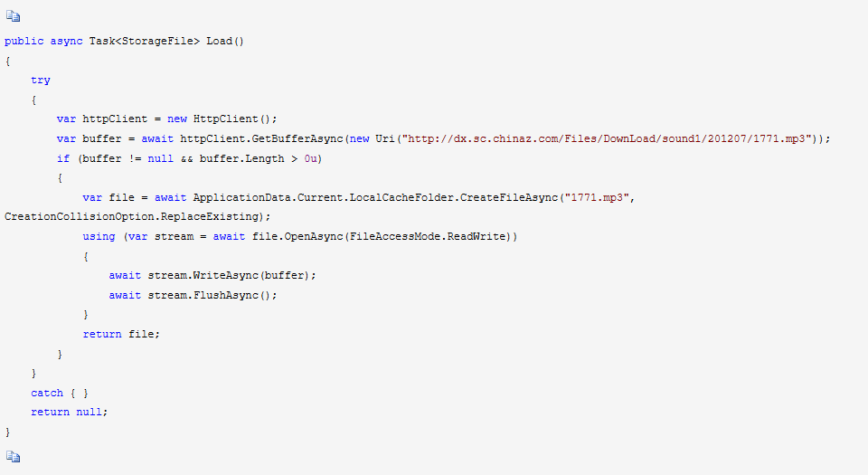This screenshot has width=868, height=475.
Task: Click the using keyword
Action: [99, 236]
